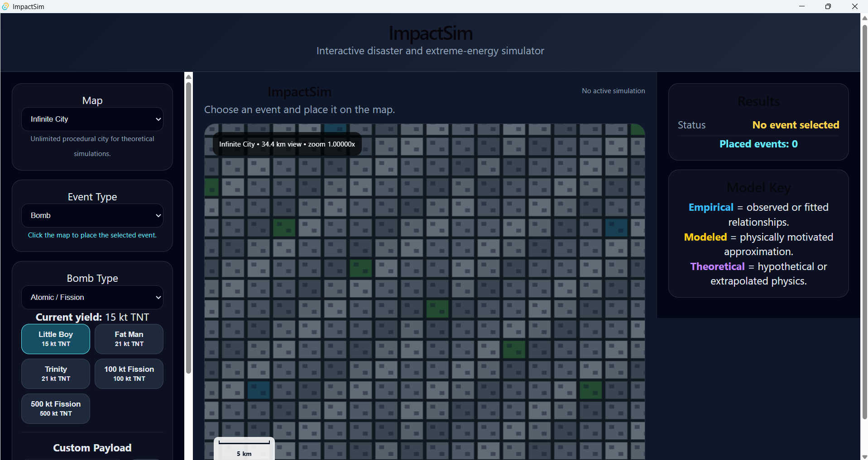Click the page scrollbar down arrow

864,456
